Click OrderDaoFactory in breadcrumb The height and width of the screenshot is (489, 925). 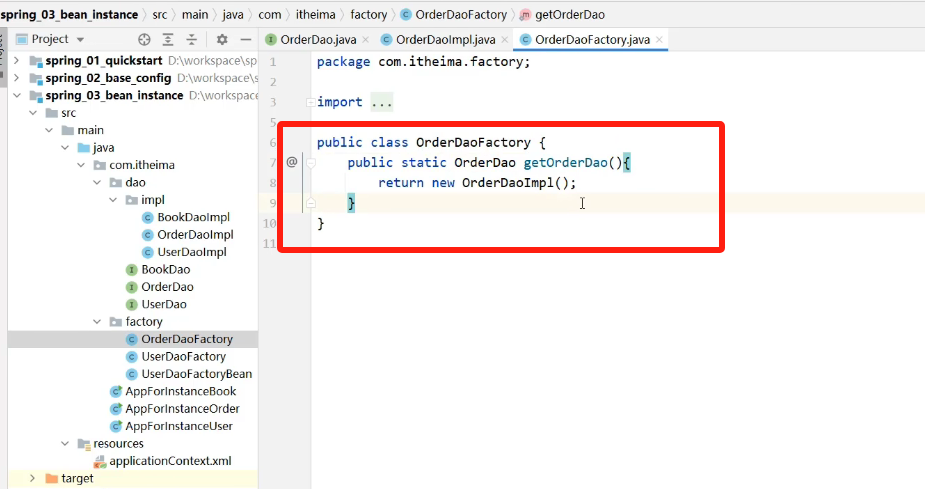coord(461,15)
